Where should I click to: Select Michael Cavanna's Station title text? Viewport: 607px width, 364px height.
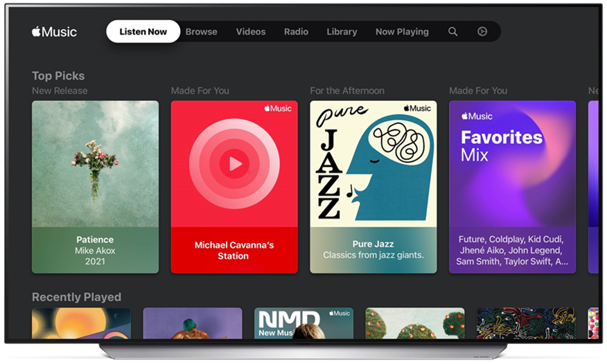pyautogui.click(x=234, y=251)
